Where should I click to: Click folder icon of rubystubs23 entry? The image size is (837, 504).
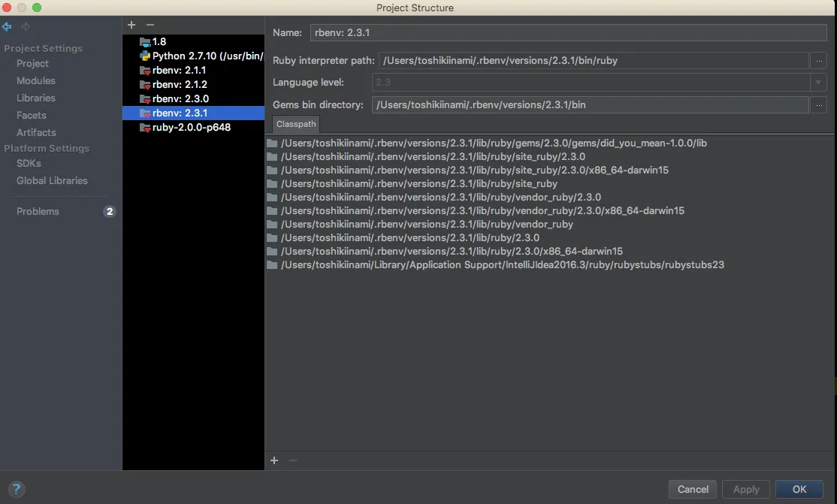pyautogui.click(x=272, y=265)
